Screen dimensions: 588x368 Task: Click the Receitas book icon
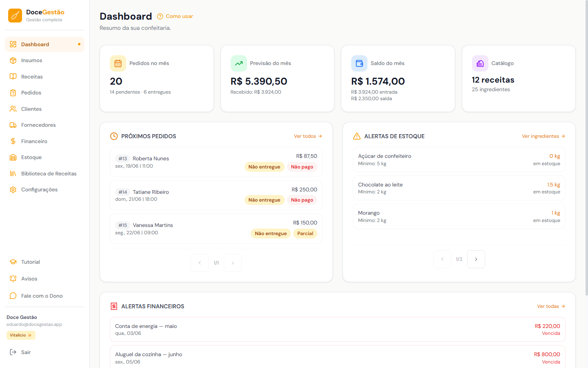click(x=13, y=76)
